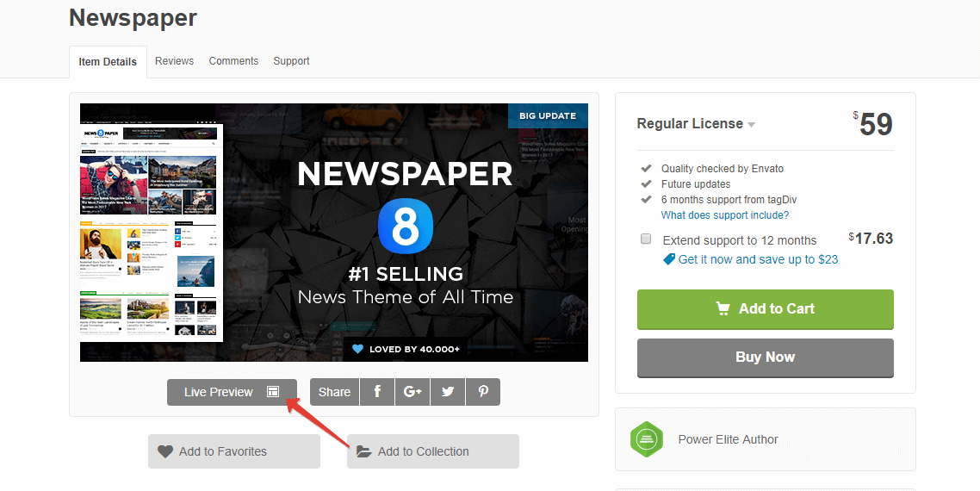Click the Power Elite Author badge icon
This screenshot has height=491, width=980.
646,439
